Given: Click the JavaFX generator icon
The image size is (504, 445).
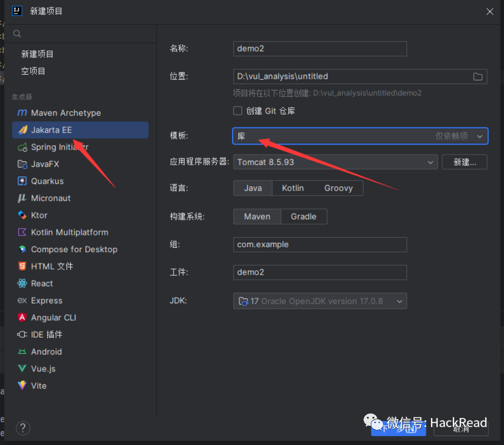Looking at the screenshot, I should (22, 164).
